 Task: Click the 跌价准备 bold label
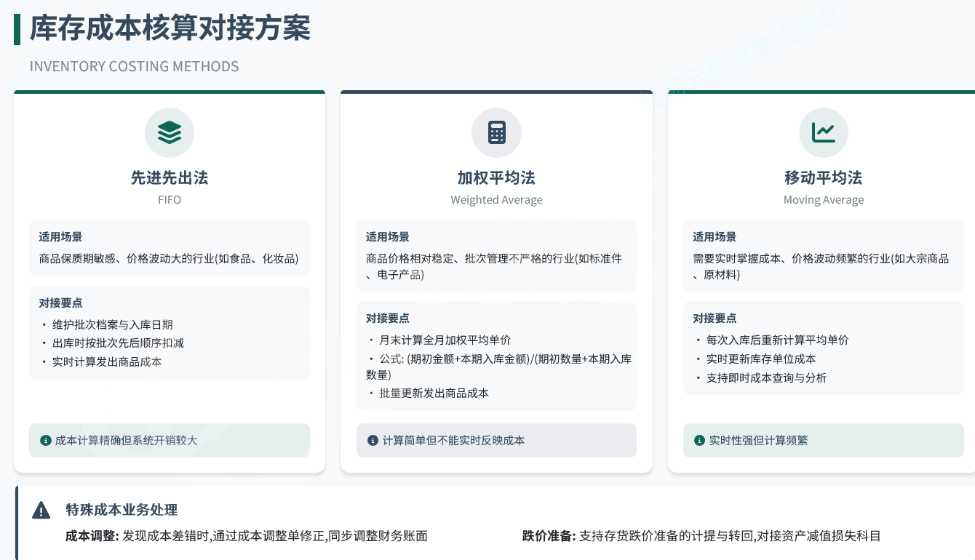coord(549,537)
